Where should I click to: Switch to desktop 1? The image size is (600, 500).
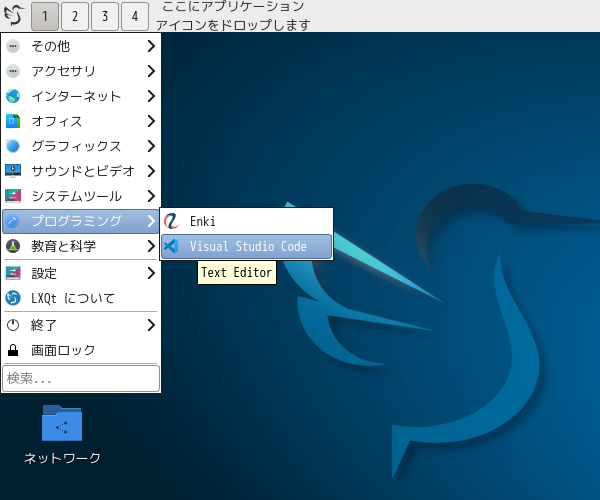point(45,16)
